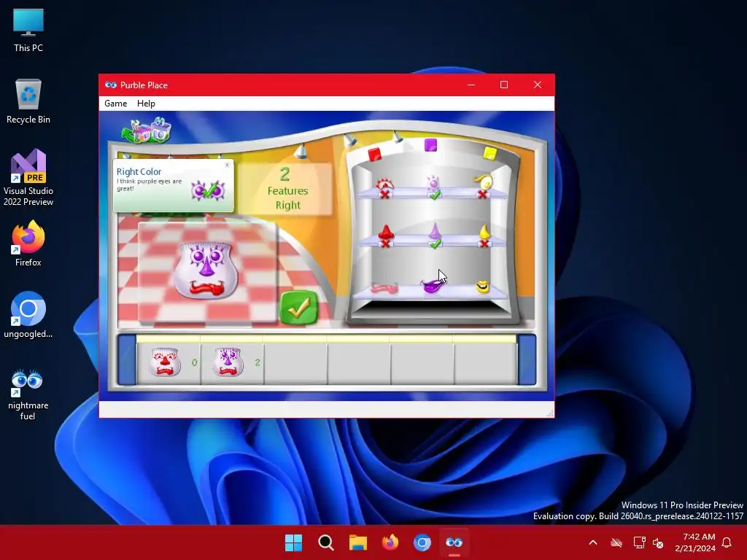Open taskbar Search

[x=326, y=542]
